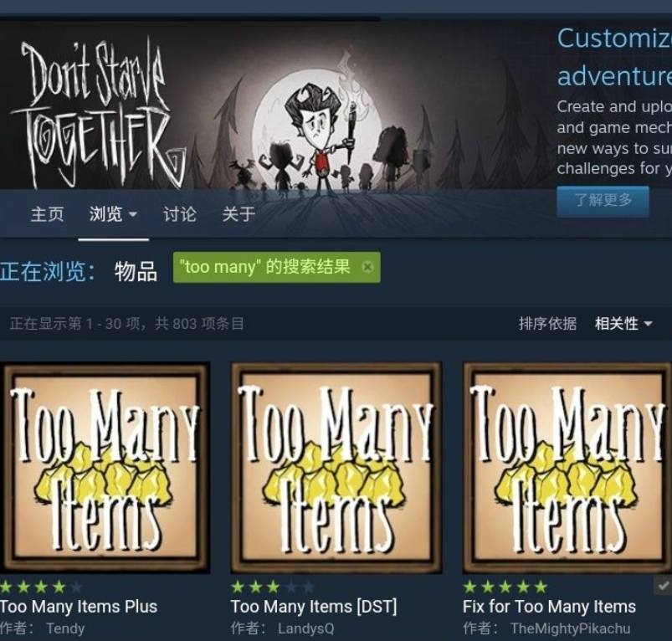Expand the 相关性 sort dropdown

tap(623, 324)
